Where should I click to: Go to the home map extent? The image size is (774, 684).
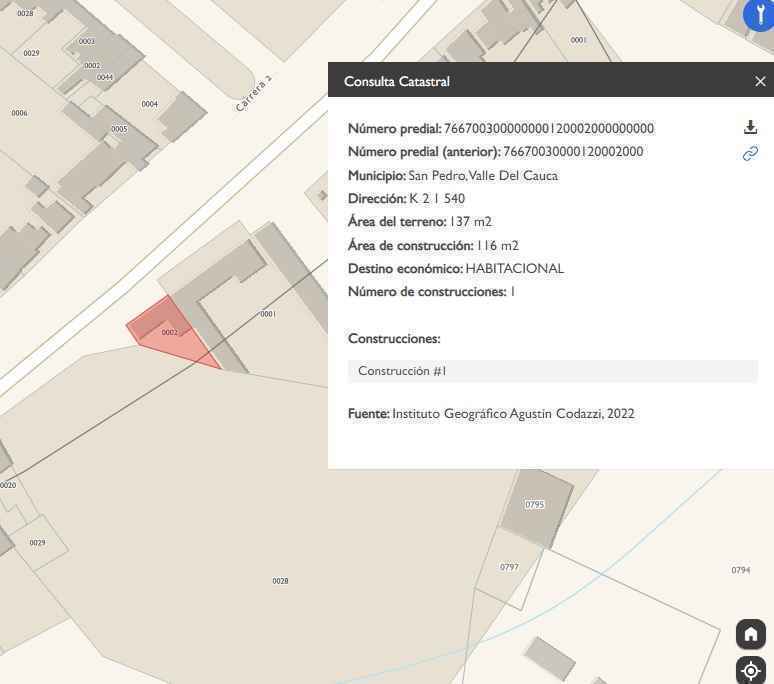751,634
